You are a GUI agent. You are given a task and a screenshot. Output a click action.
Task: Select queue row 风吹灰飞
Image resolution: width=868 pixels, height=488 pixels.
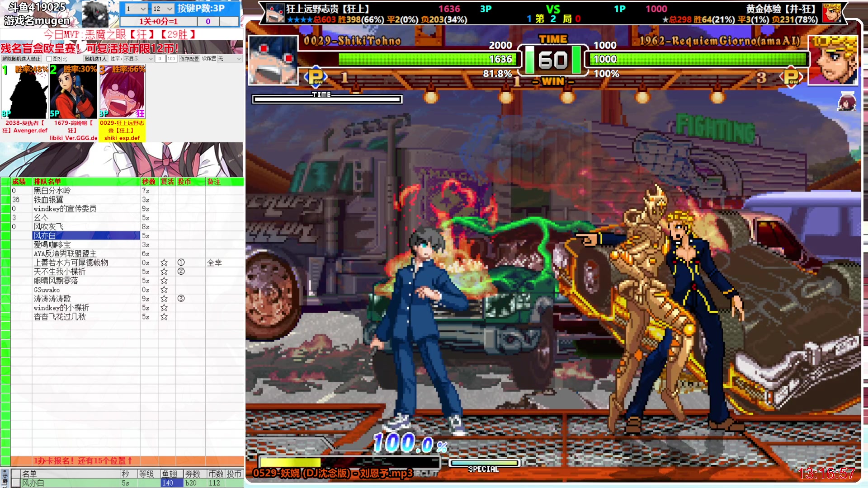[x=86, y=227]
